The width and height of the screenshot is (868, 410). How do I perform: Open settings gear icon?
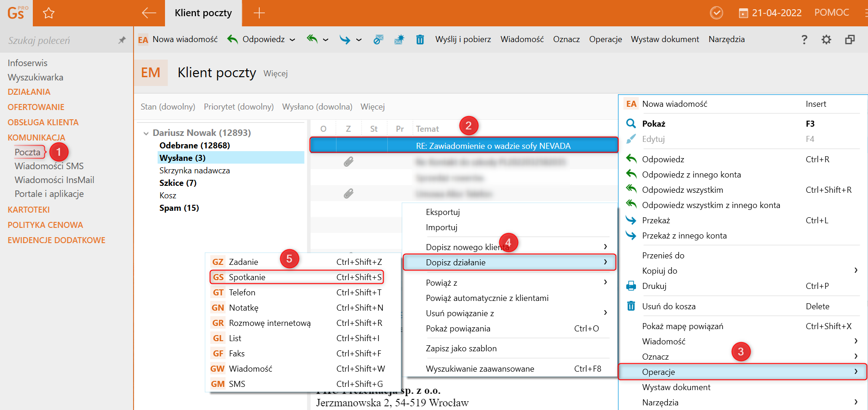826,40
